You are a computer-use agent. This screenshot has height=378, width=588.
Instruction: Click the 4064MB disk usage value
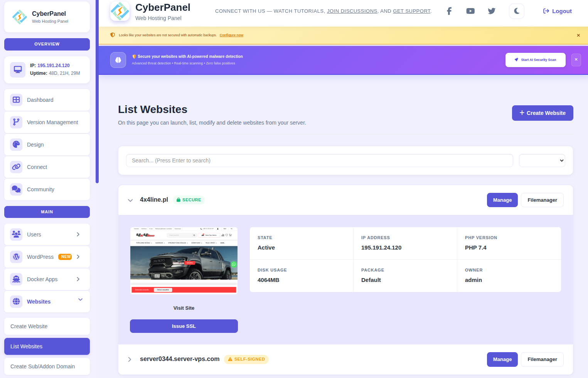[268, 280]
